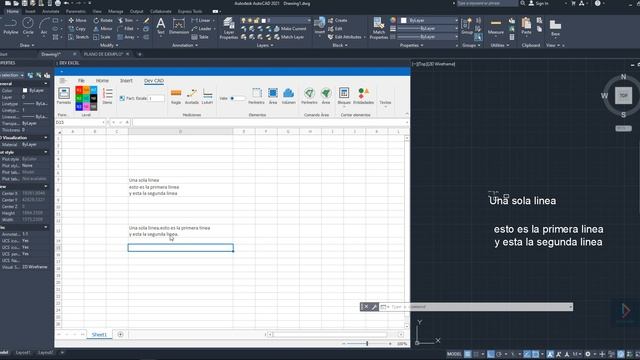Expand the Draw panel dropdown
Image resolution: width=640 pixels, height=360 pixels.
[x=27, y=45]
